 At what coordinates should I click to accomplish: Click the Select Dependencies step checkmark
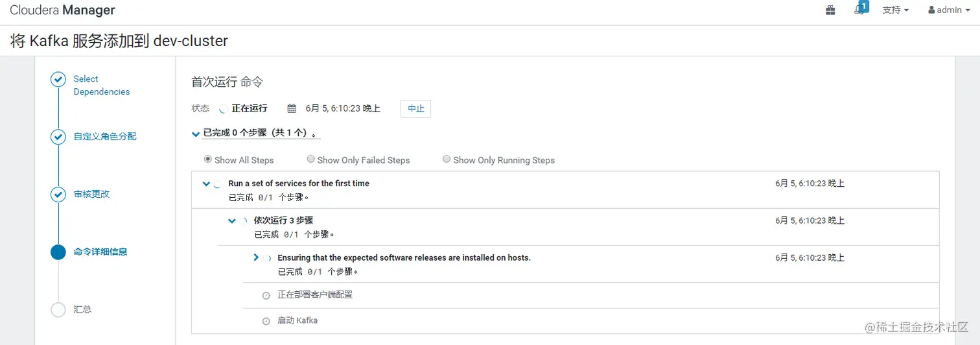point(58,79)
